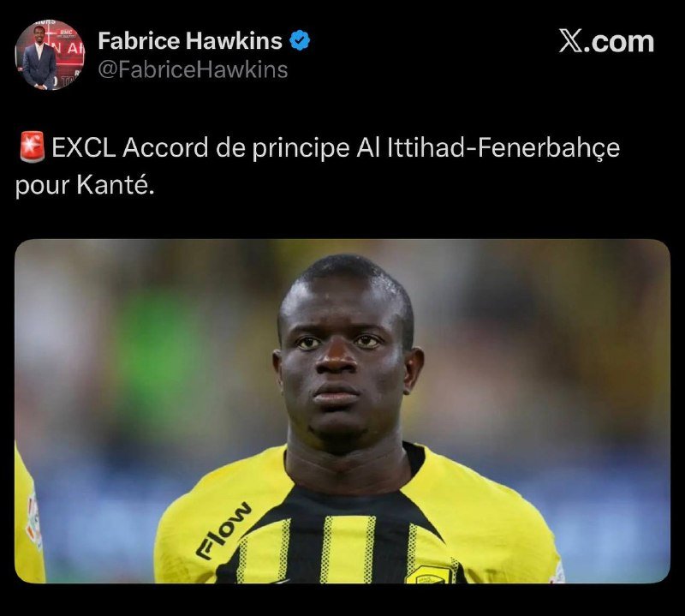Click the blue verified checkmark badge

point(300,40)
